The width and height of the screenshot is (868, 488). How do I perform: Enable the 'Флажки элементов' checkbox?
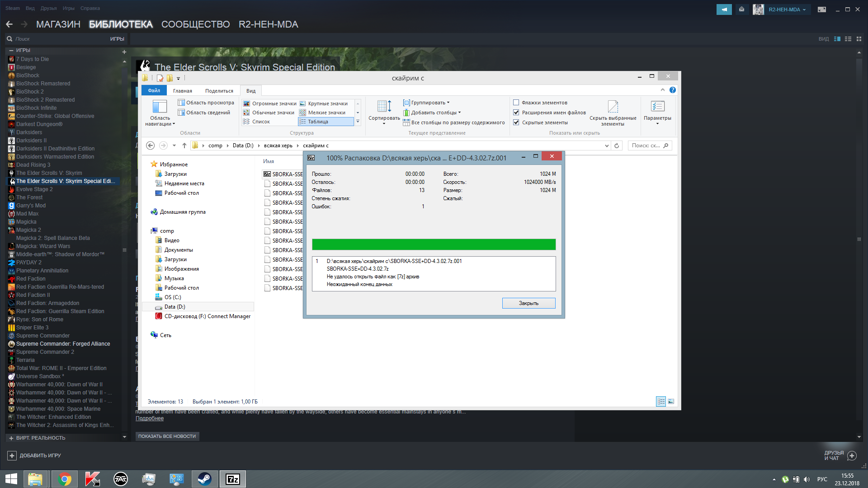pos(516,103)
